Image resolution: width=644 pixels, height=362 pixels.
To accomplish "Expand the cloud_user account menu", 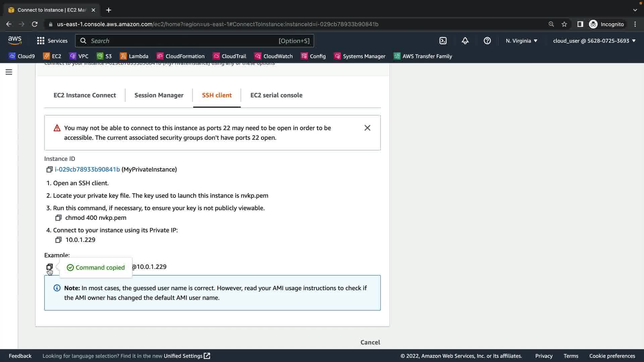I will pyautogui.click(x=594, y=41).
